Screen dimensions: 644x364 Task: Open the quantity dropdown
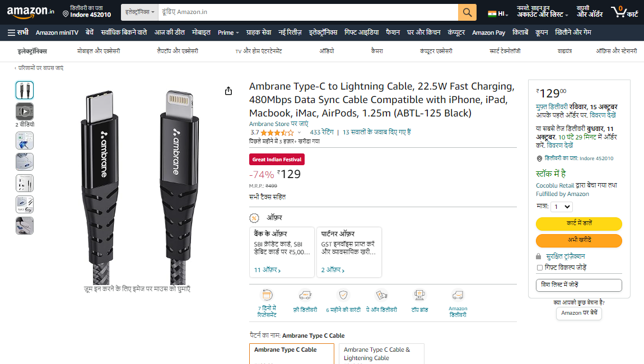point(562,207)
